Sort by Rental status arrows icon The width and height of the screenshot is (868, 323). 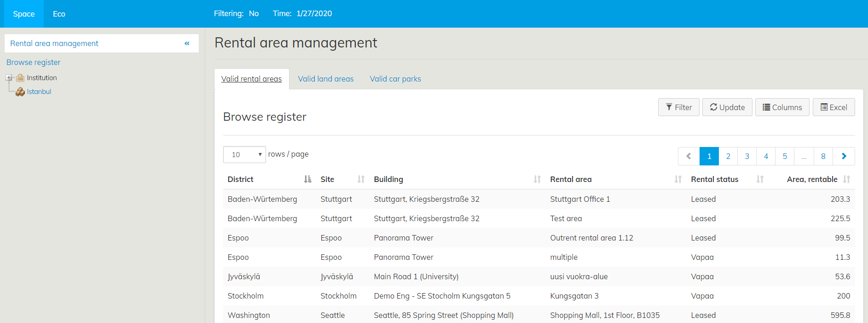pos(760,179)
